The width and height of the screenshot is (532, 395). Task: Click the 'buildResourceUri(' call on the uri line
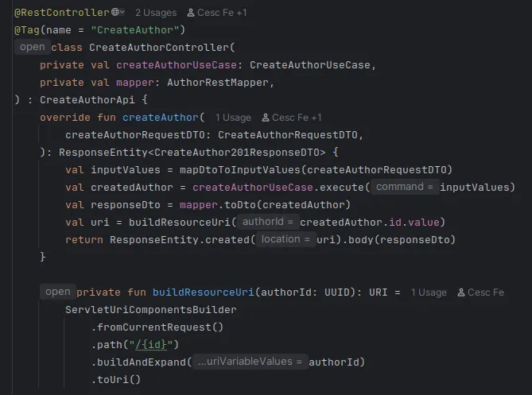pyautogui.click(x=182, y=223)
